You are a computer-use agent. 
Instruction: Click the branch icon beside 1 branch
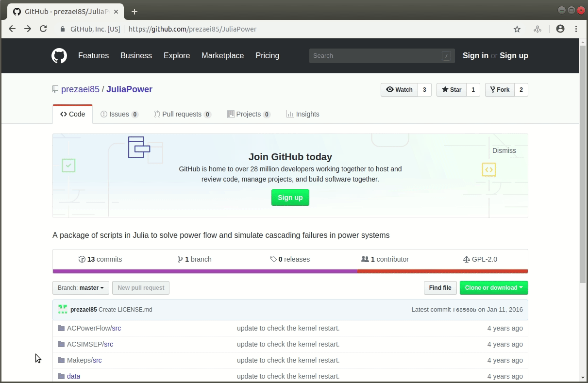point(181,259)
